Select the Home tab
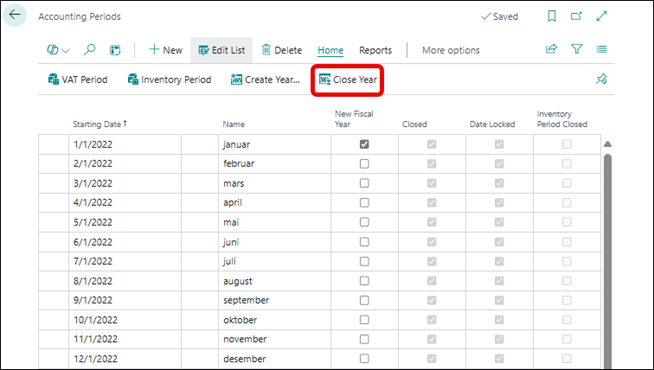This screenshot has width=654, height=370. pos(330,50)
